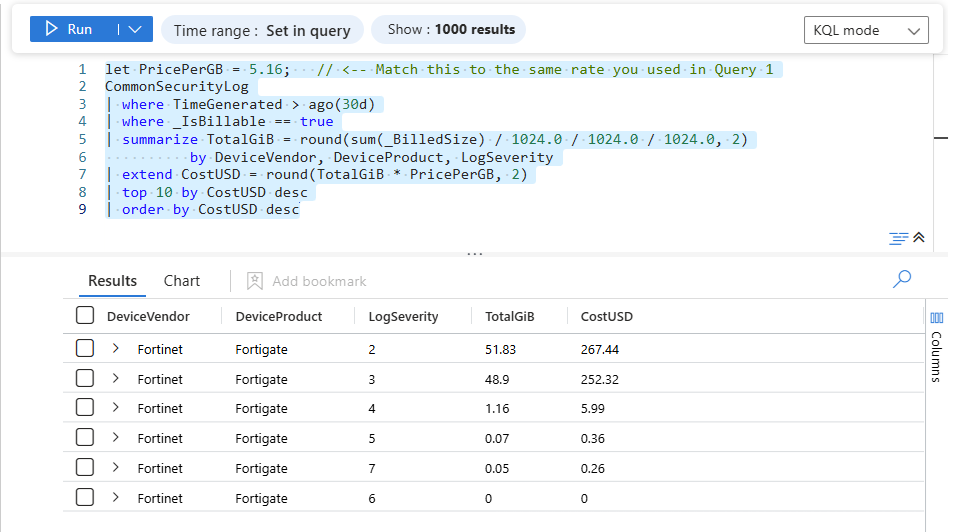957x532 pixels.
Task: Select the Results tab
Action: [112, 281]
